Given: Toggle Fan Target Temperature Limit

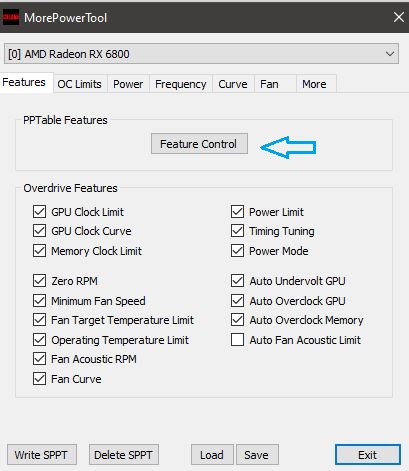Looking at the screenshot, I should (x=39, y=320).
